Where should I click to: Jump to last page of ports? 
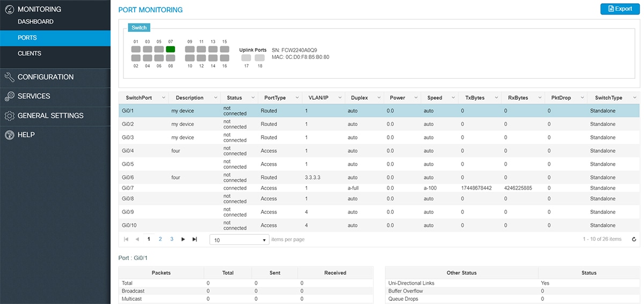click(x=195, y=239)
